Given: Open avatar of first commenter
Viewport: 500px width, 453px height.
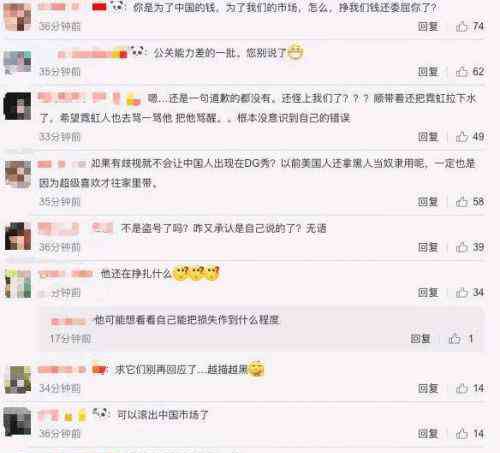Looking at the screenshot, I should tap(17, 16).
